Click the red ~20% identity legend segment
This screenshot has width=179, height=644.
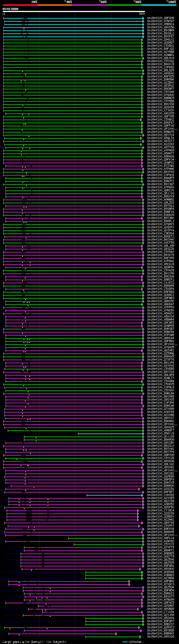click(x=20, y=5)
